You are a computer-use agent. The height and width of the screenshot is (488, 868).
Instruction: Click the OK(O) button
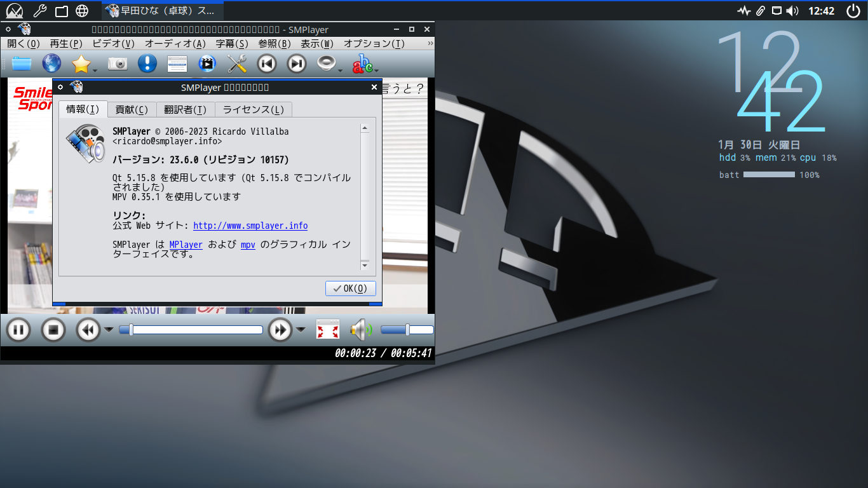(350, 288)
